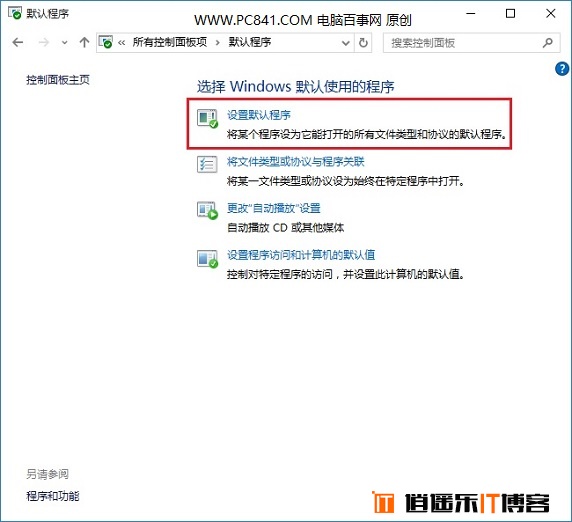Open 将文件类型或协议与程序关联 link
Viewport: 572px width, 522px height.
coord(295,162)
